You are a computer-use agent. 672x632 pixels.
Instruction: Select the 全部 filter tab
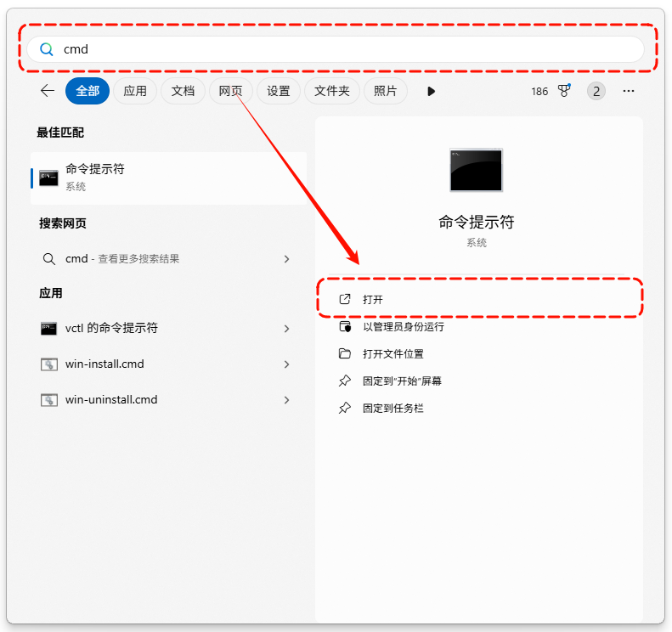click(x=88, y=91)
